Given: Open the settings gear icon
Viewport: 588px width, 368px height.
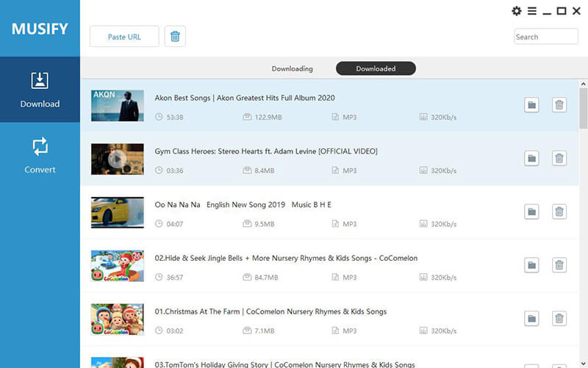Looking at the screenshot, I should click(x=517, y=11).
